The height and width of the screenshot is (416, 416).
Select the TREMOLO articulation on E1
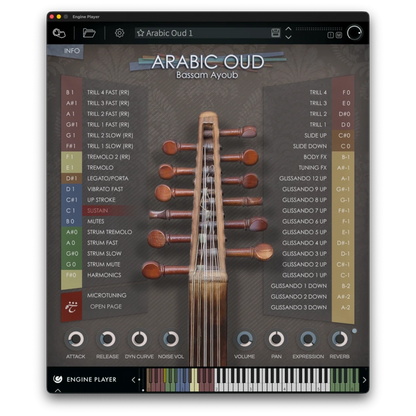pyautogui.click(x=100, y=167)
